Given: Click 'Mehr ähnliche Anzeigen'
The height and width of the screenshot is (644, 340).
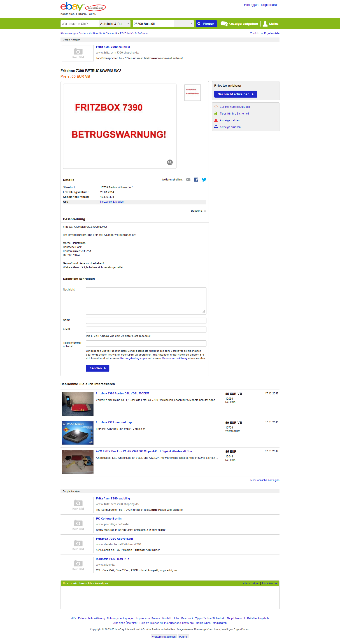Looking at the screenshot, I should (x=265, y=480).
